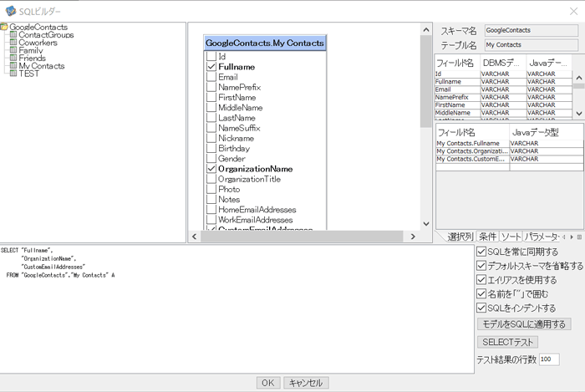The width and height of the screenshot is (585, 392).
Task: Click the tab strip right scroll arrow
Action: click(x=571, y=237)
